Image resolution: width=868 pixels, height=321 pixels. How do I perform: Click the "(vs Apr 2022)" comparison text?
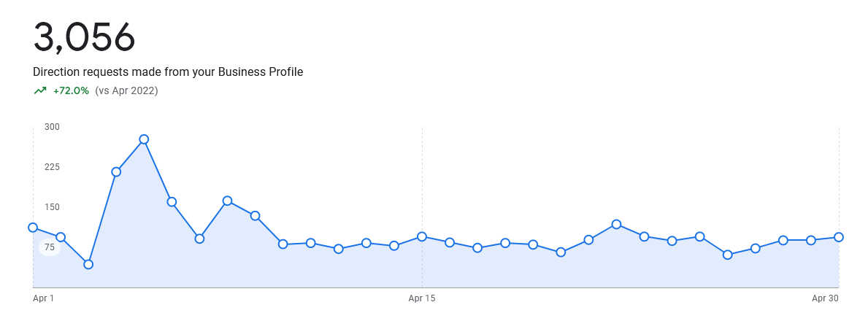[x=126, y=91]
